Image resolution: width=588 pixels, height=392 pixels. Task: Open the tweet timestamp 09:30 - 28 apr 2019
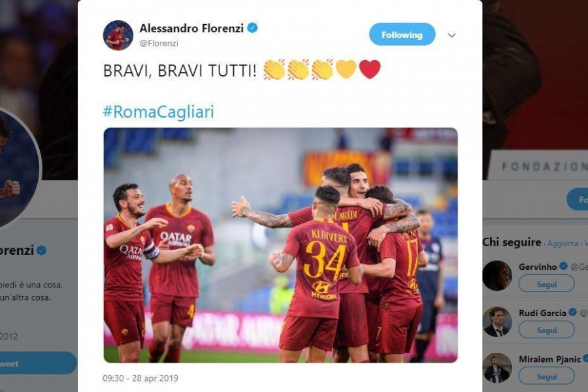[140, 378]
